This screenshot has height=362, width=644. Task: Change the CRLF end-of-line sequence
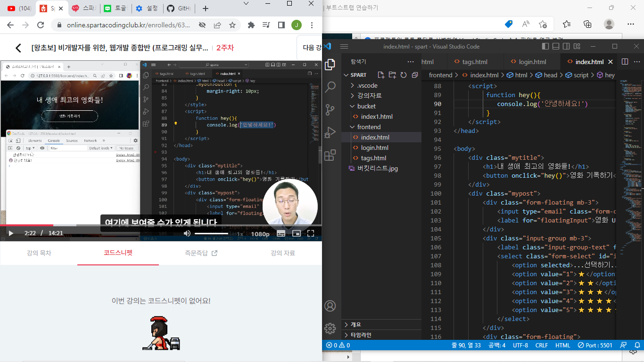tap(542, 345)
